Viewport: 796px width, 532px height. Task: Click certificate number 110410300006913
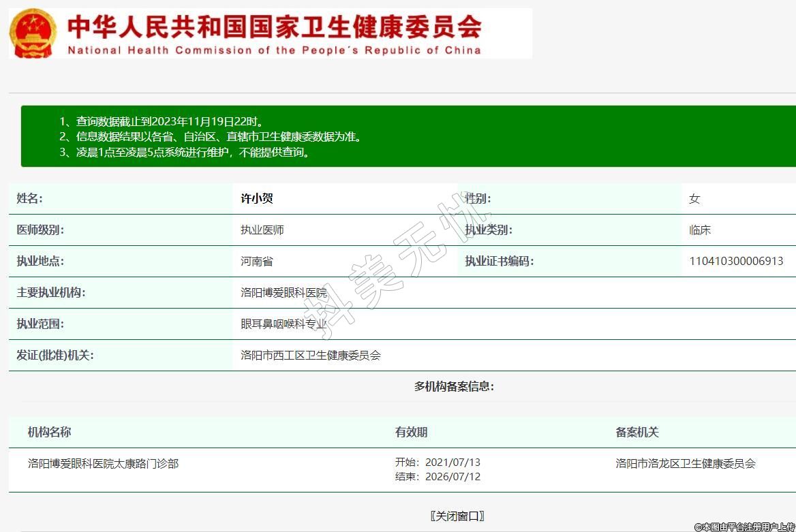point(736,261)
